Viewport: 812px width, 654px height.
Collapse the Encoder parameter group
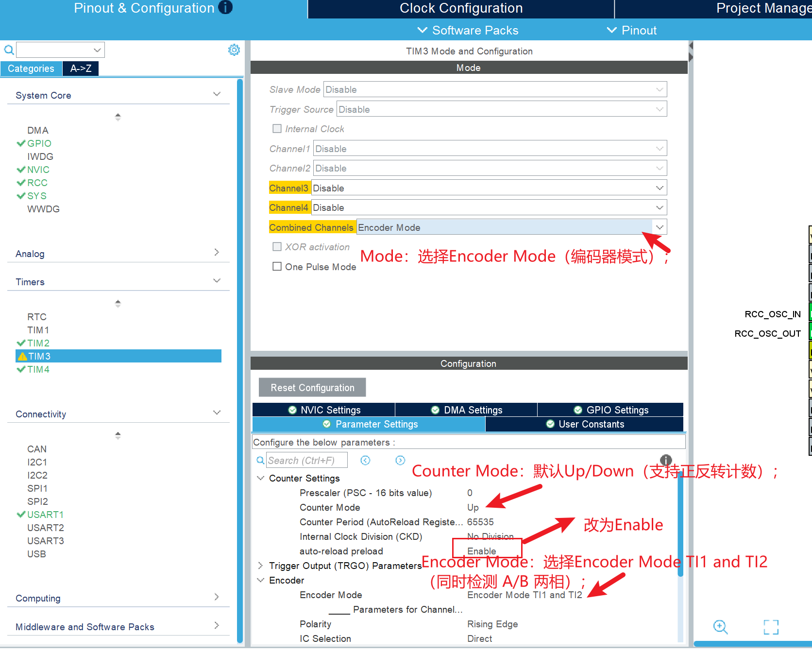tap(261, 580)
